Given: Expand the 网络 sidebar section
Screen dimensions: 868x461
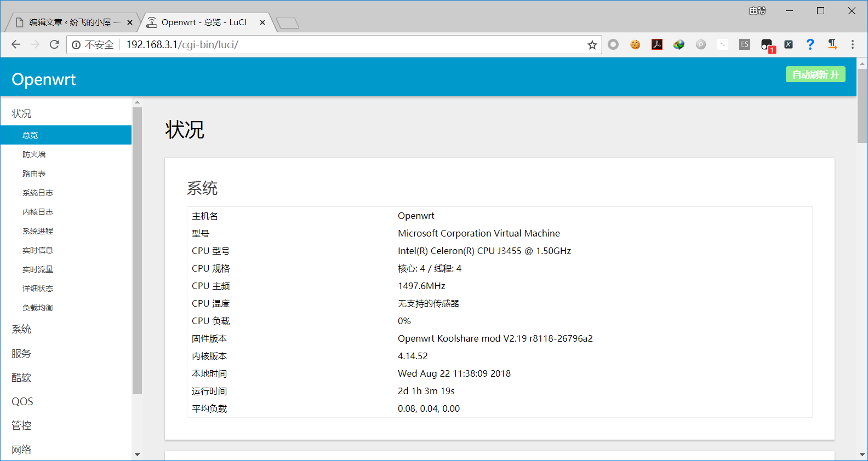Looking at the screenshot, I should [22, 450].
